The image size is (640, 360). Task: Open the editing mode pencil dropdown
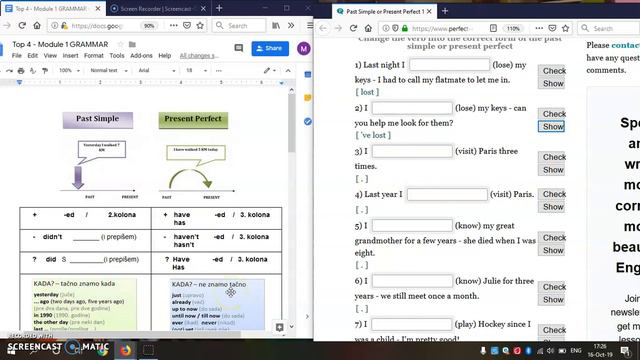coord(269,71)
